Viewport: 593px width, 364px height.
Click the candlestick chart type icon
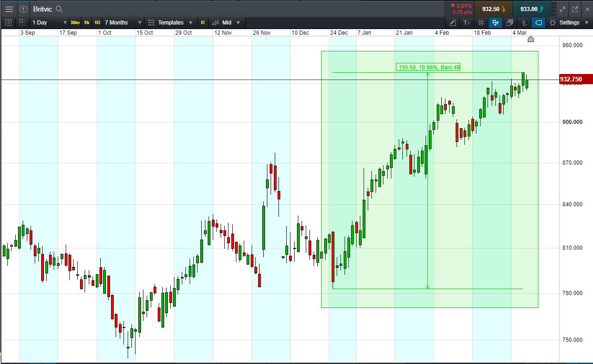tap(216, 22)
